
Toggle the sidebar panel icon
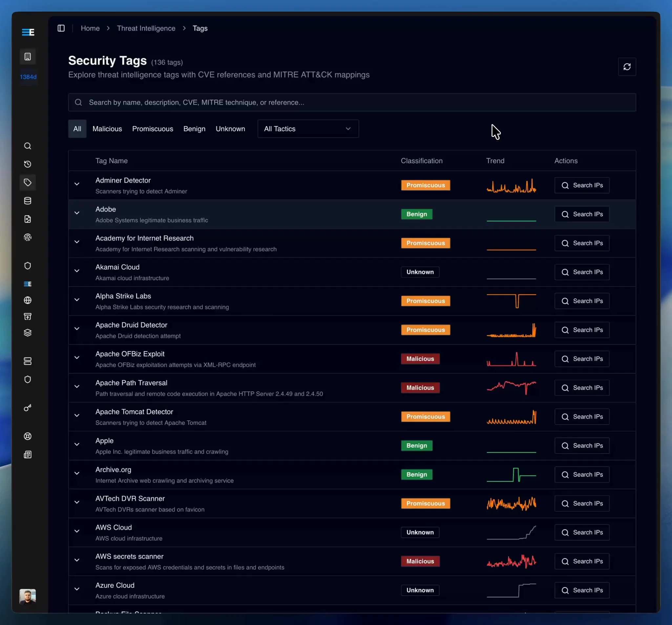(61, 29)
